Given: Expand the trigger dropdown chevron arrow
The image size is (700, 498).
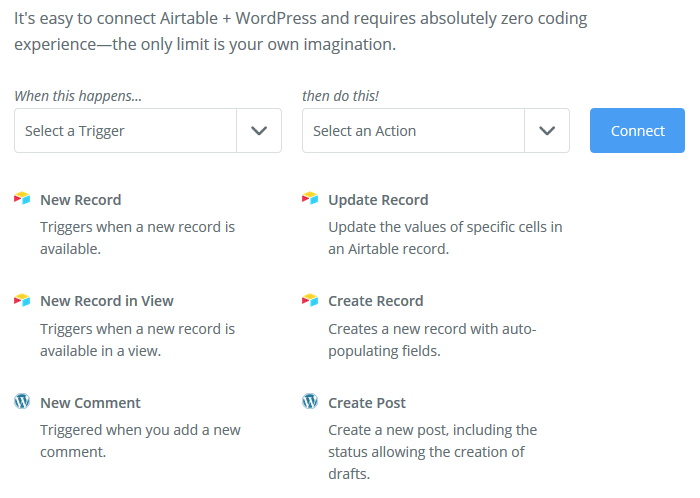Looking at the screenshot, I should 259,131.
